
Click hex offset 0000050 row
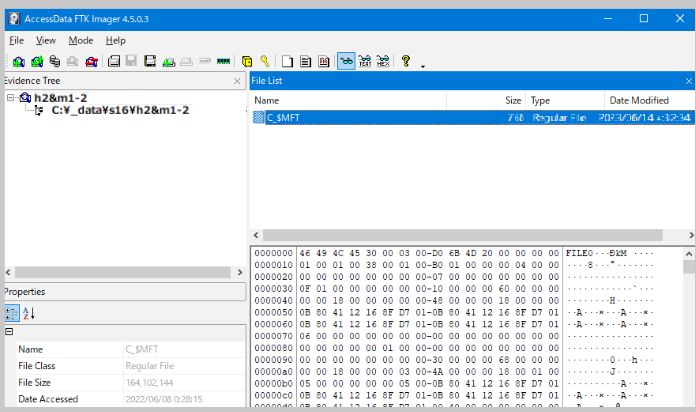(x=273, y=313)
